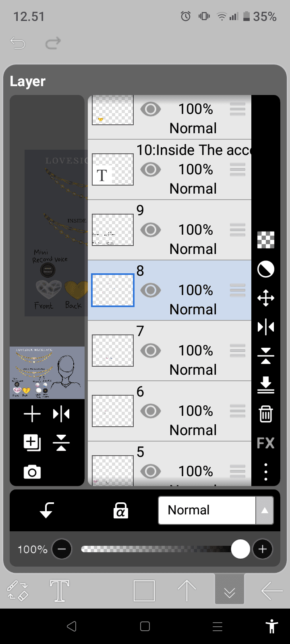Open the three-dot more options menu
Viewport: 290px width, 644px height.
[x=266, y=472]
